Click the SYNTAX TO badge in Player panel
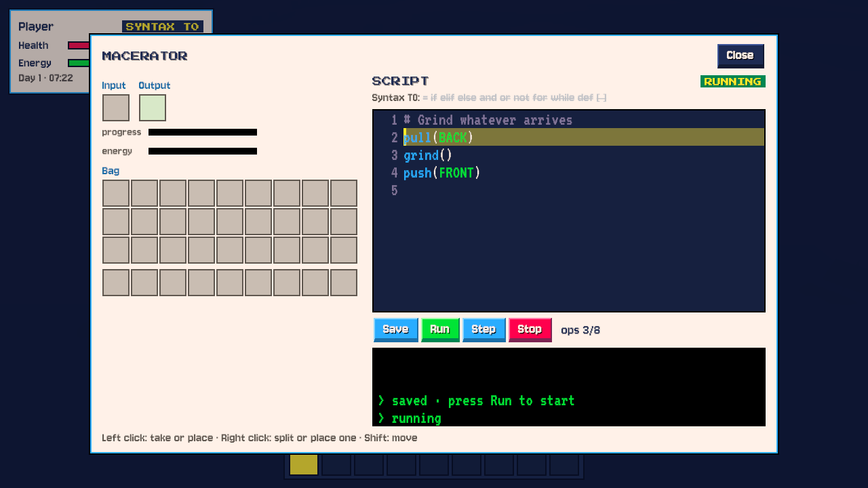 163,26
